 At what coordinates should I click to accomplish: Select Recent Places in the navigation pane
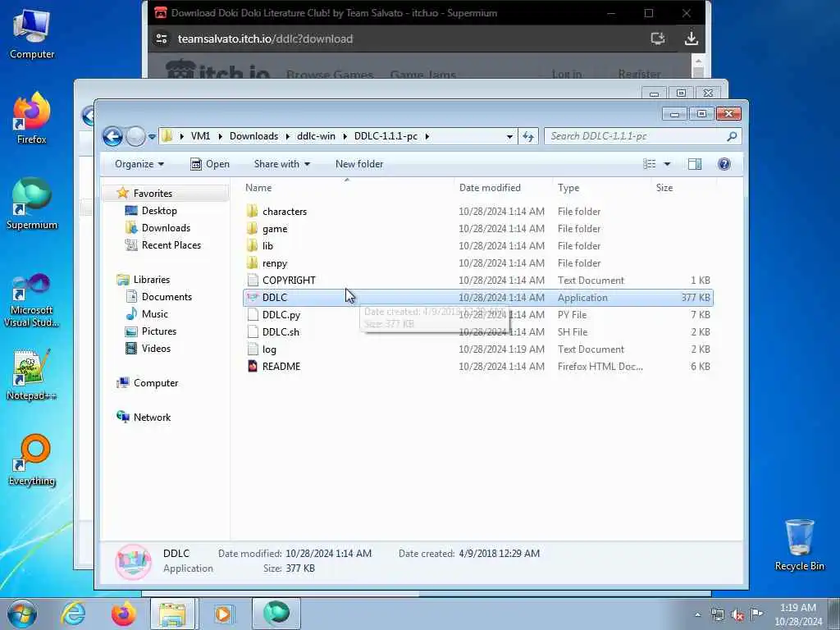[171, 244]
